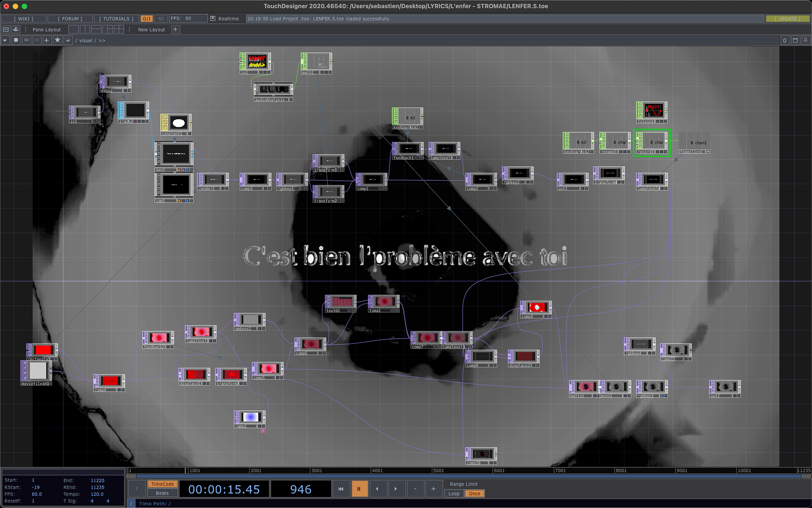Set range limit to Once
This screenshot has width=812, height=508.
pyautogui.click(x=475, y=494)
